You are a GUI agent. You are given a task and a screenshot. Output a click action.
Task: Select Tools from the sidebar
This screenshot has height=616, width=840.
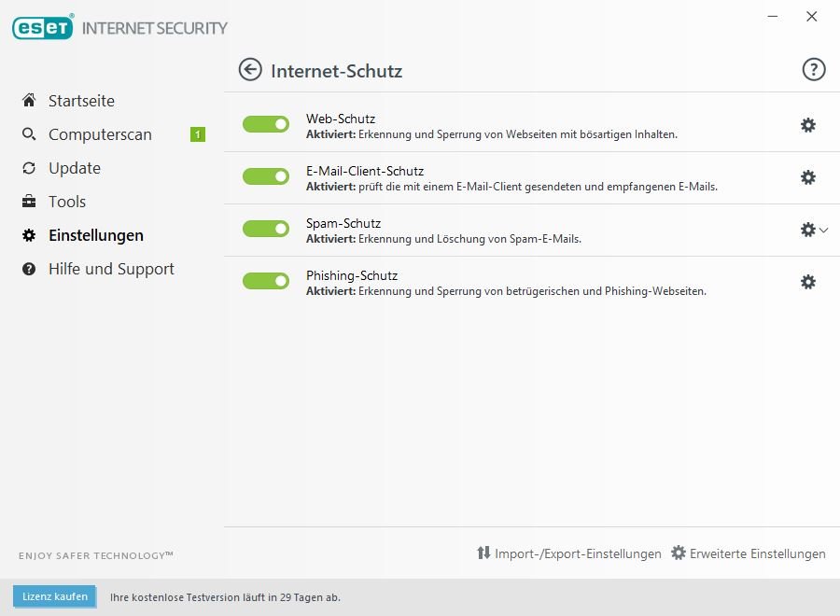click(x=66, y=202)
